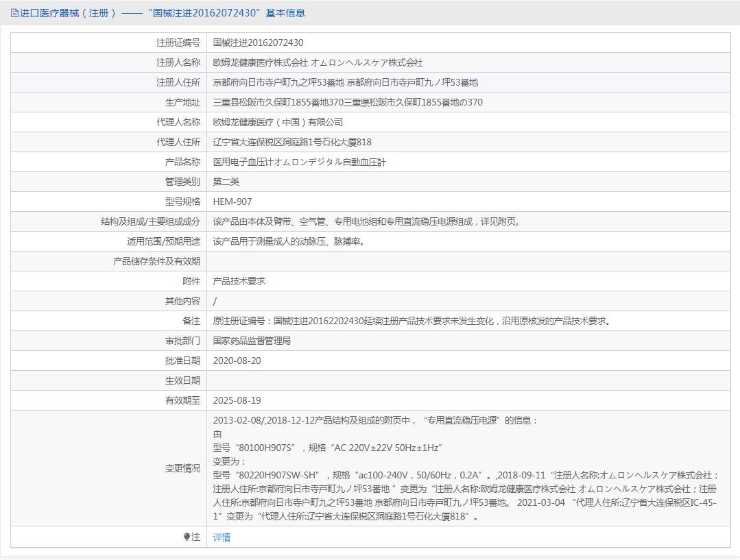The image size is (740, 560).
Task: Click the 审批部门 label
Action: tap(182, 341)
